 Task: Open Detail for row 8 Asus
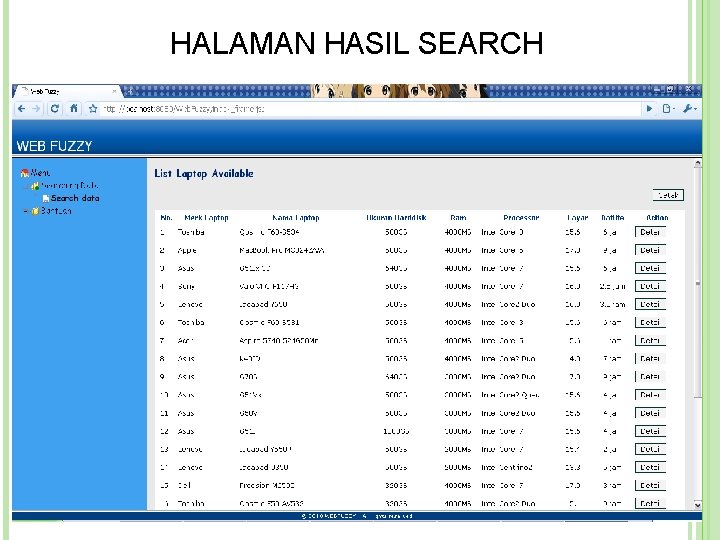pos(650,359)
